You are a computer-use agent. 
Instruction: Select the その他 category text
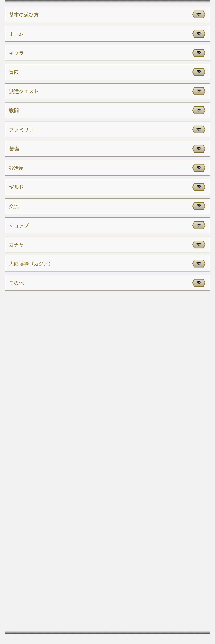tap(17, 283)
